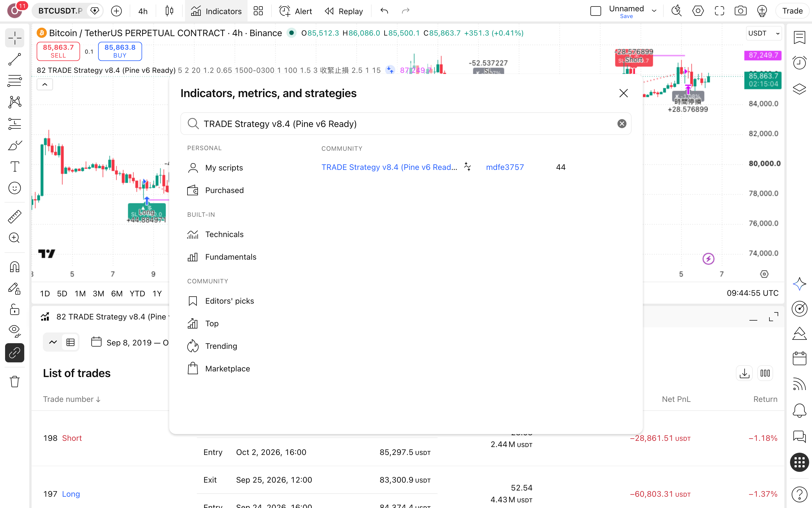Open the indicator templates grid icon
The width and height of the screenshot is (812, 508).
[x=258, y=11]
